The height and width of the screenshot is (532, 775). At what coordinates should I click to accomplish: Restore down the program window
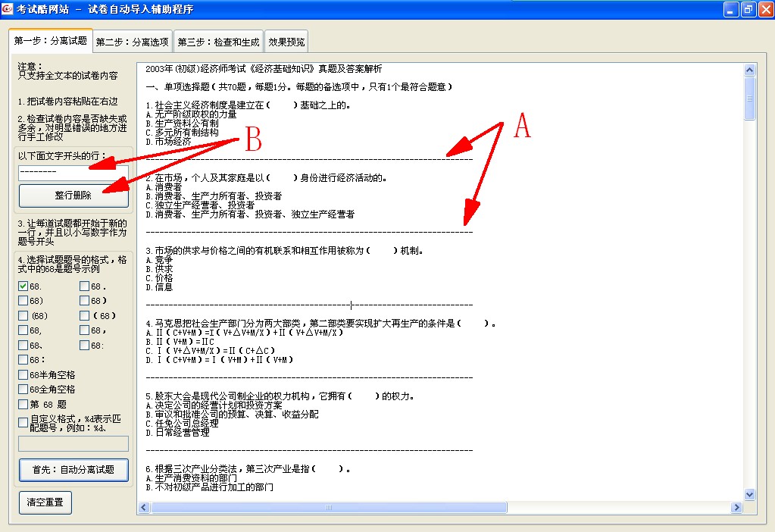click(x=748, y=9)
